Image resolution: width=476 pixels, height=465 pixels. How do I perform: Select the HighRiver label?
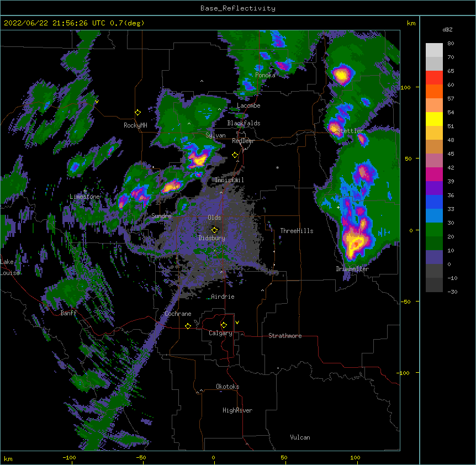point(237,410)
